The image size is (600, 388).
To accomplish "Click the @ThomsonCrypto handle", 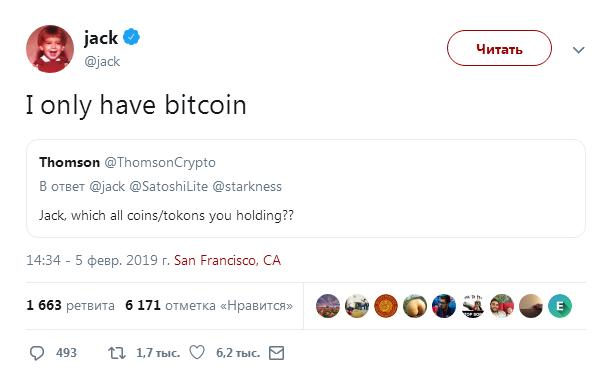I will point(160,163).
